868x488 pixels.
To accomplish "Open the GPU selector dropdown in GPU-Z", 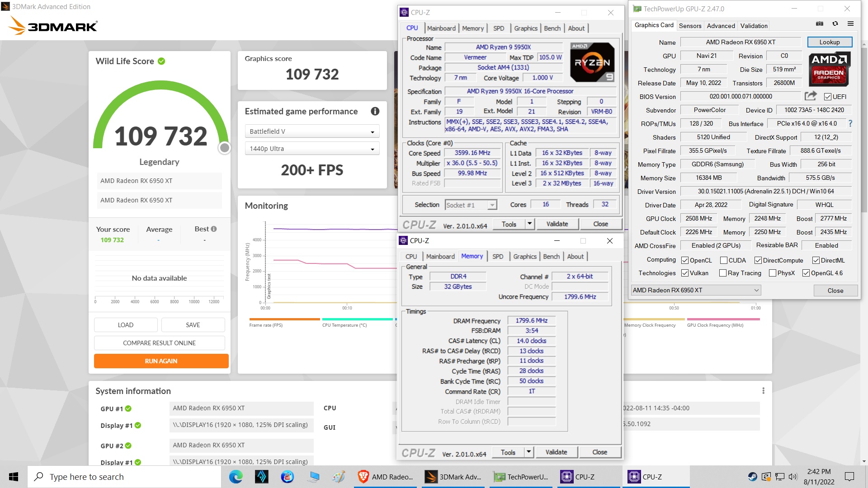I will pyautogui.click(x=696, y=290).
